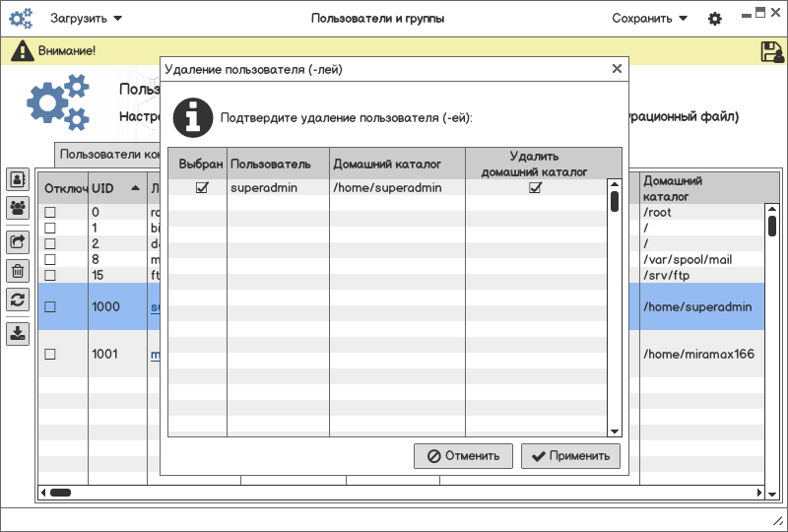This screenshot has height=532, width=788.
Task: Click the export/share arrow icon in sidebar
Action: click(18, 241)
